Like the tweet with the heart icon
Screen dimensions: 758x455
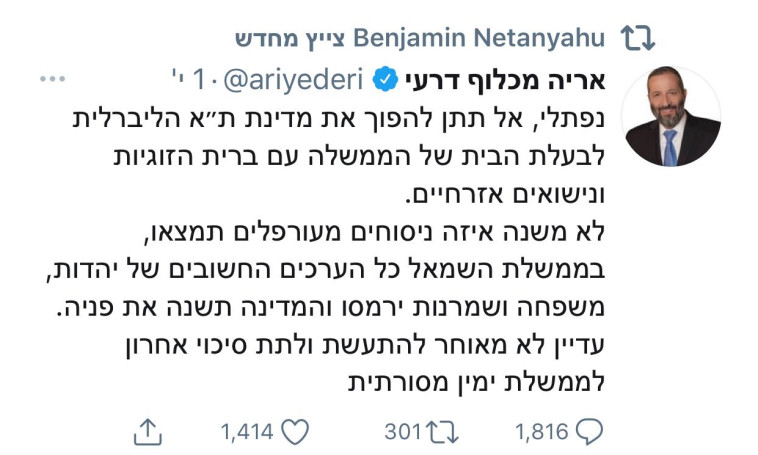click(294, 431)
